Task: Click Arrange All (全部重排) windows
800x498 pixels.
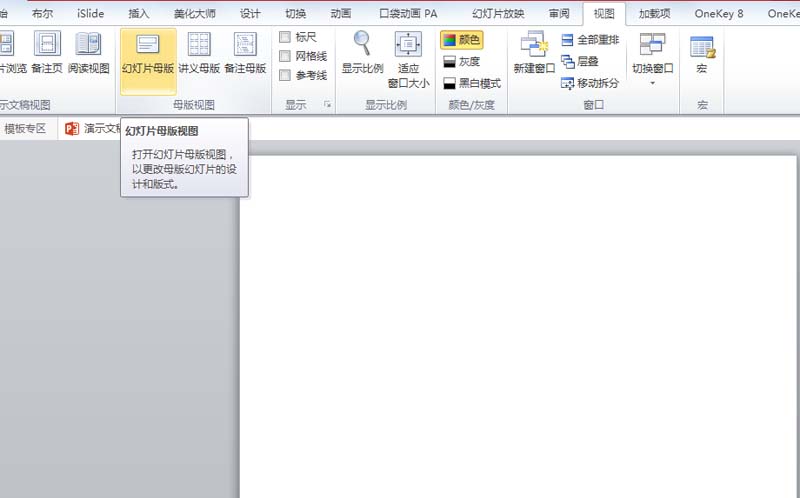Action: click(x=590, y=40)
